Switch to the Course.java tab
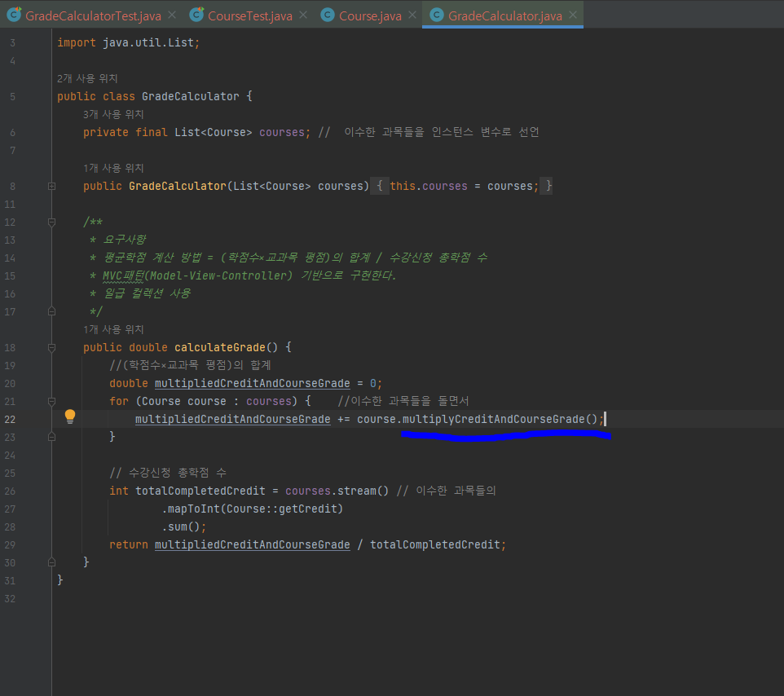The width and height of the screenshot is (784, 696). click(370, 15)
